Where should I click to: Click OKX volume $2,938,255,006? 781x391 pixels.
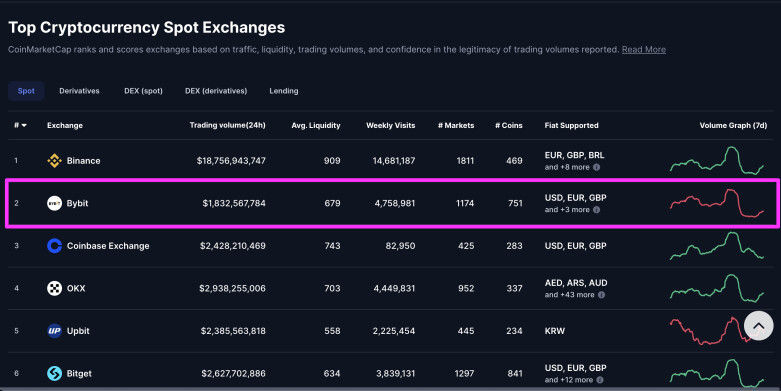click(x=233, y=288)
